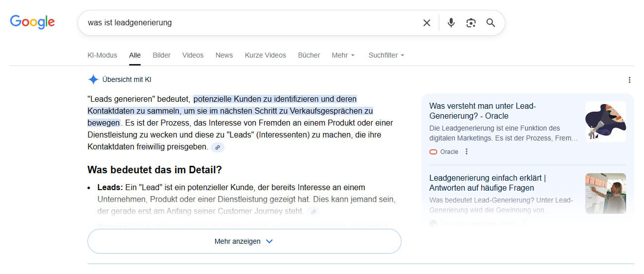644x274 pixels.
Task: Switch to the KI-Modus tab
Action: tap(102, 55)
